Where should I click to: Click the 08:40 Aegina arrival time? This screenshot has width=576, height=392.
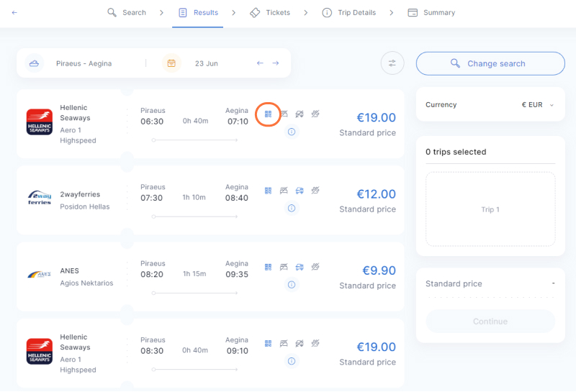tap(237, 198)
